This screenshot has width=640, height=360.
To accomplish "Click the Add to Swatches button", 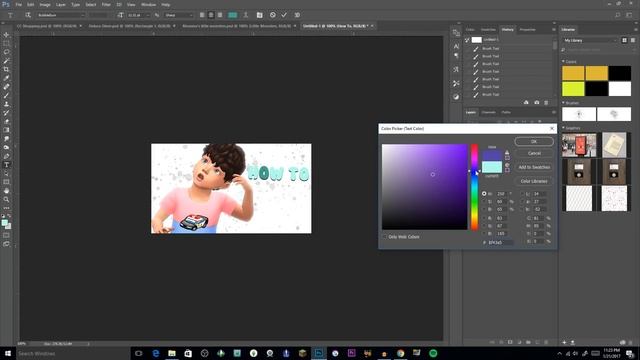I will (534, 167).
